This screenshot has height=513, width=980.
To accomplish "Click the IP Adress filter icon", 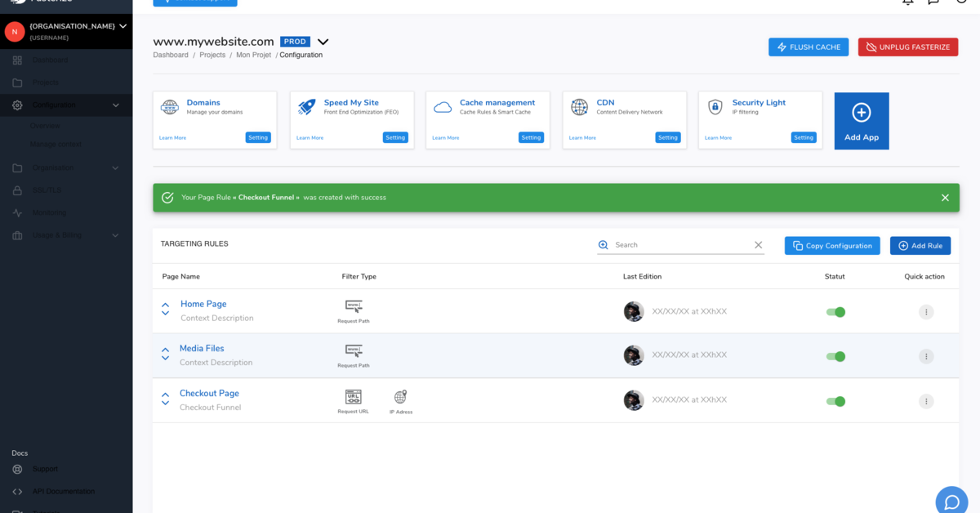I will pyautogui.click(x=399, y=397).
